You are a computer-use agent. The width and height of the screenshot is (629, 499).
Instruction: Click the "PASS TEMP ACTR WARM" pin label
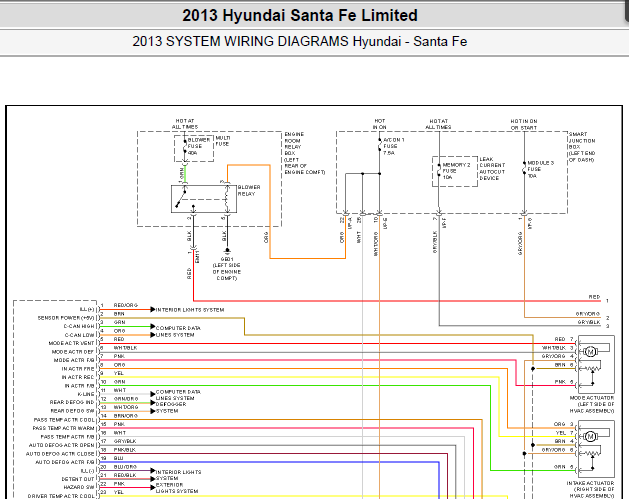pos(64,428)
